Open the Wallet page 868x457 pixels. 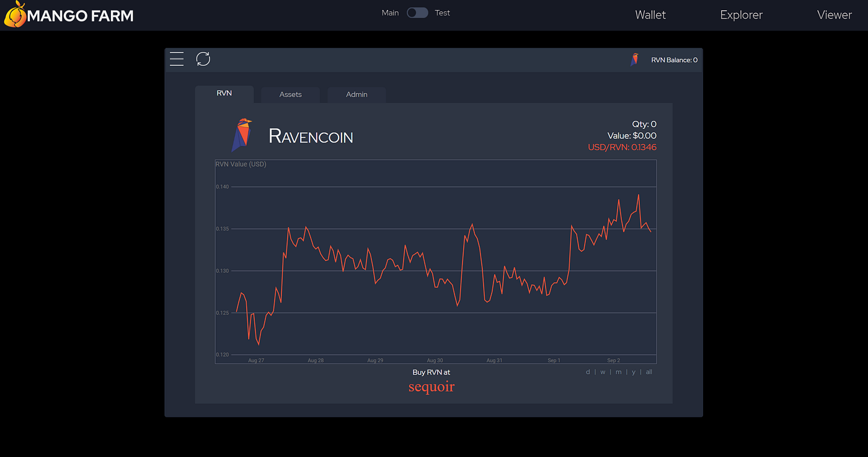tap(650, 15)
